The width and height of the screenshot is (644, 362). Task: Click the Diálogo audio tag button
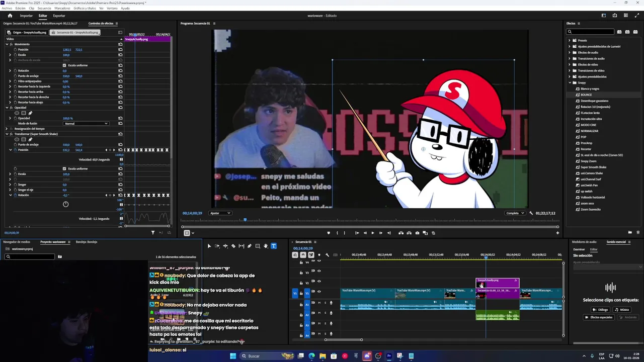600,310
